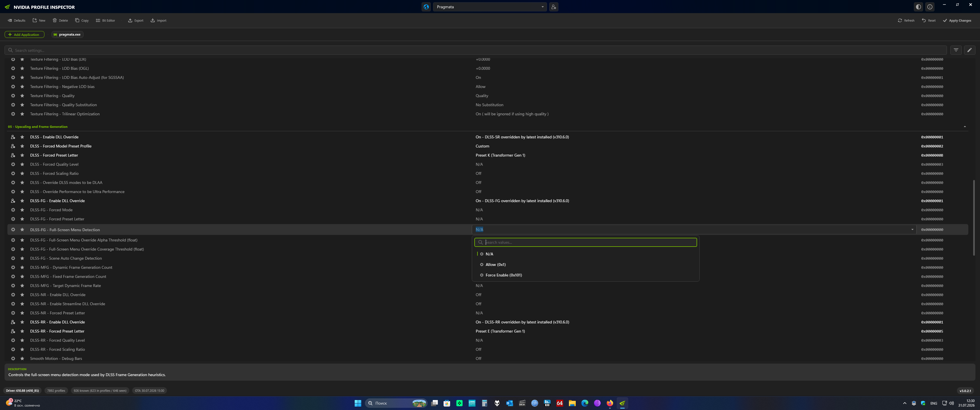The width and height of the screenshot is (980, 410).
Task: Click Export in the toolbar
Action: coord(136,20)
